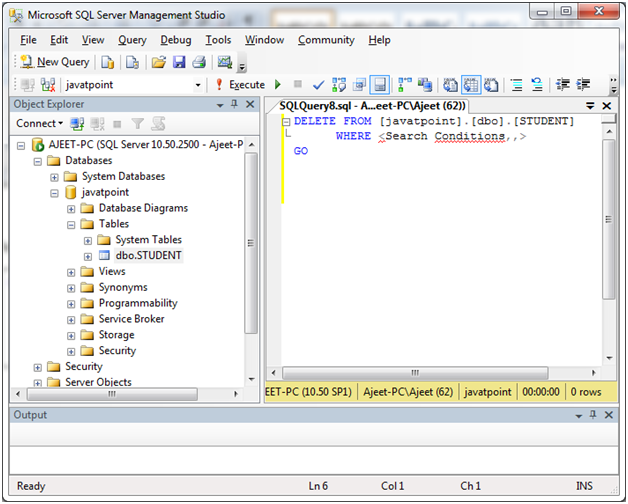The width and height of the screenshot is (628, 504).
Task: Open the javatpoint database dropdown
Action: pyautogui.click(x=198, y=85)
